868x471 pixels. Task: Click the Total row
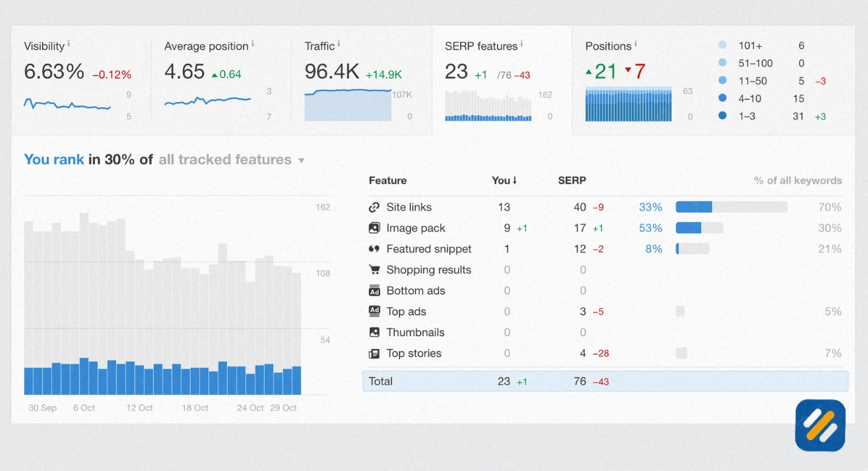pyautogui.click(x=605, y=381)
